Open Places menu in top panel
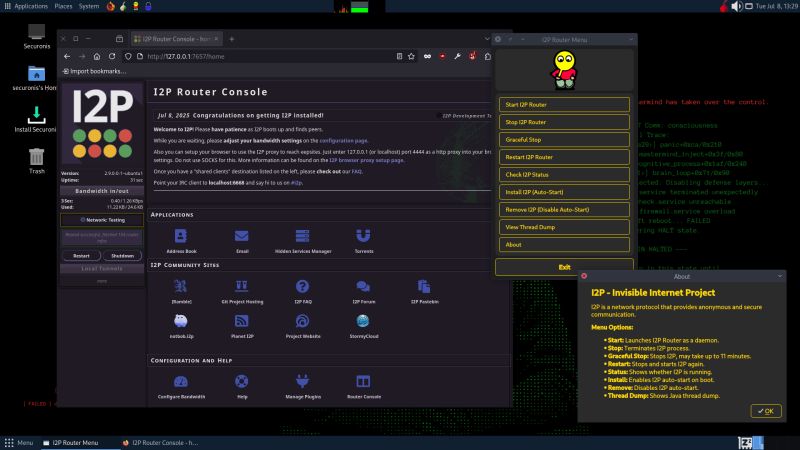 [x=63, y=6]
